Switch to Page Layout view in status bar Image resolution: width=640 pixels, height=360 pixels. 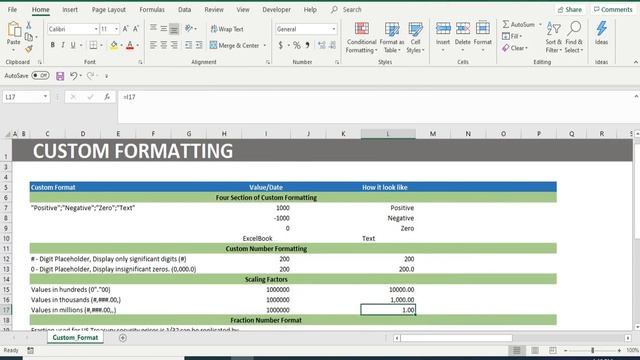[535, 350]
